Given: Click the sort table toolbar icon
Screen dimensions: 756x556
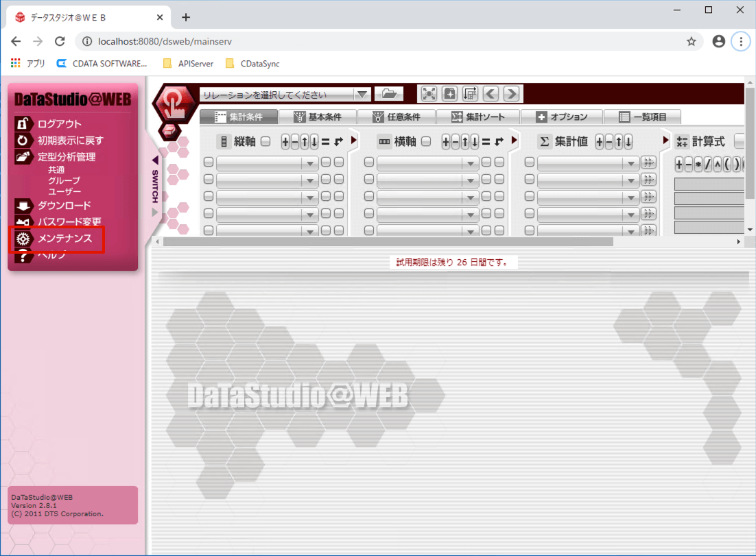Looking at the screenshot, I should [x=470, y=93].
